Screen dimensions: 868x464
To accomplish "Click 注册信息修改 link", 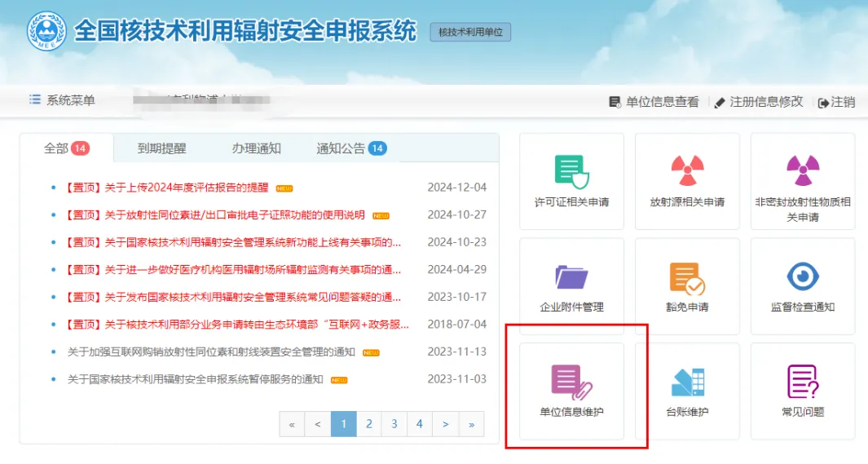I will [x=759, y=102].
